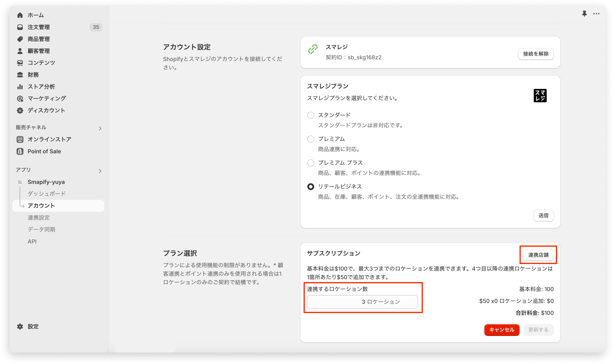
Task: Click the marketing target icon
Action: click(20, 98)
